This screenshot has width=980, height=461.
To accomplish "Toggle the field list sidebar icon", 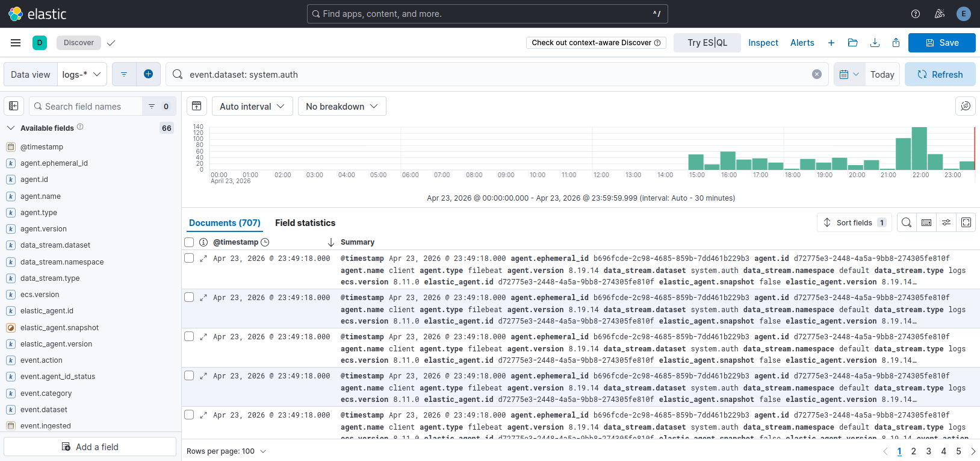I will [x=13, y=106].
